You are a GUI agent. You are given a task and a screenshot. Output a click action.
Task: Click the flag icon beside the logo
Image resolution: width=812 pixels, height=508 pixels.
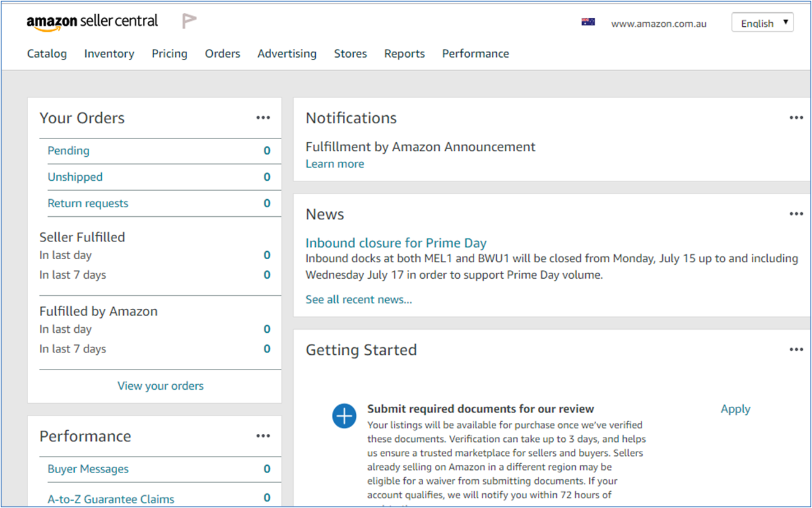(189, 21)
